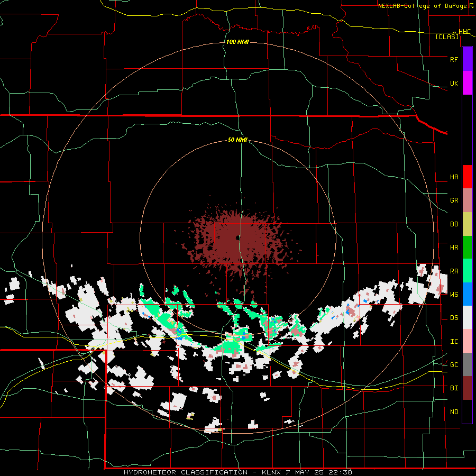Click the IC light pink legend swatch
This screenshot has width=476, height=476.
coord(467,341)
